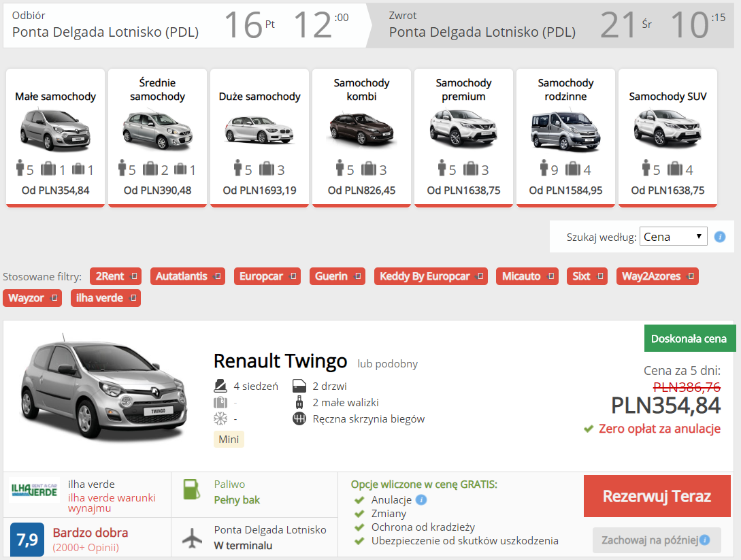The height and width of the screenshot is (560, 741).
Task: Select the Duże samochody category
Action: pos(259,138)
